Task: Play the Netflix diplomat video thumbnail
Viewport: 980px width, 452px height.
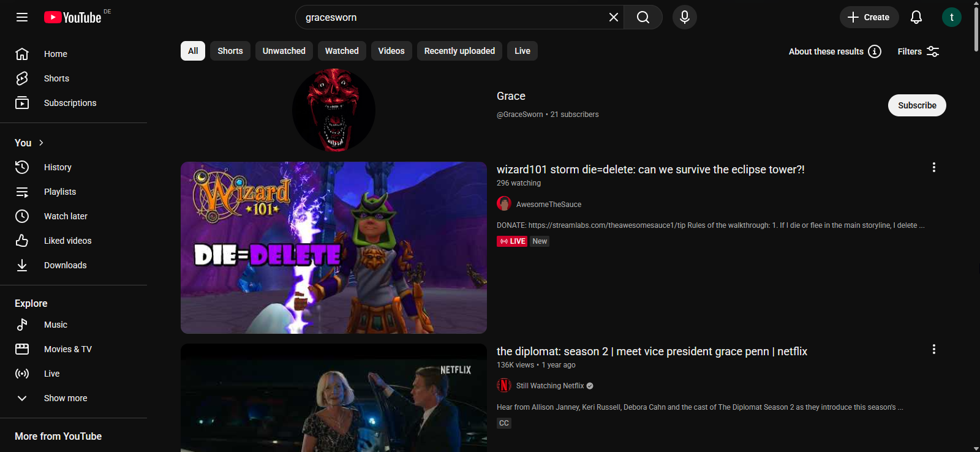Action: [334, 398]
